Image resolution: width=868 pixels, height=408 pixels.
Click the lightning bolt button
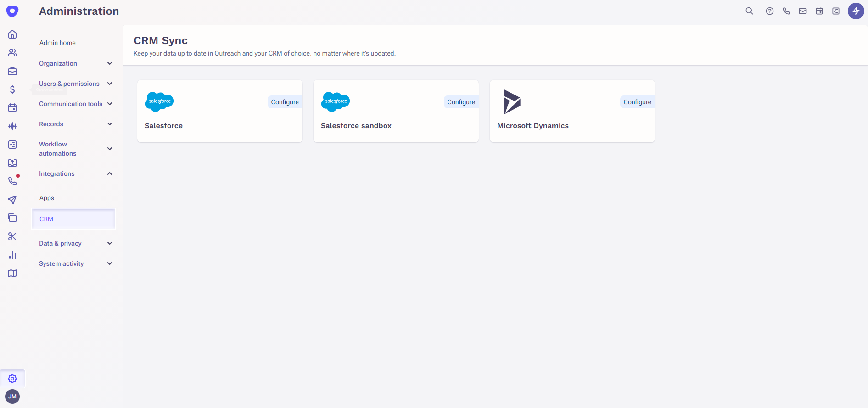[x=856, y=11]
